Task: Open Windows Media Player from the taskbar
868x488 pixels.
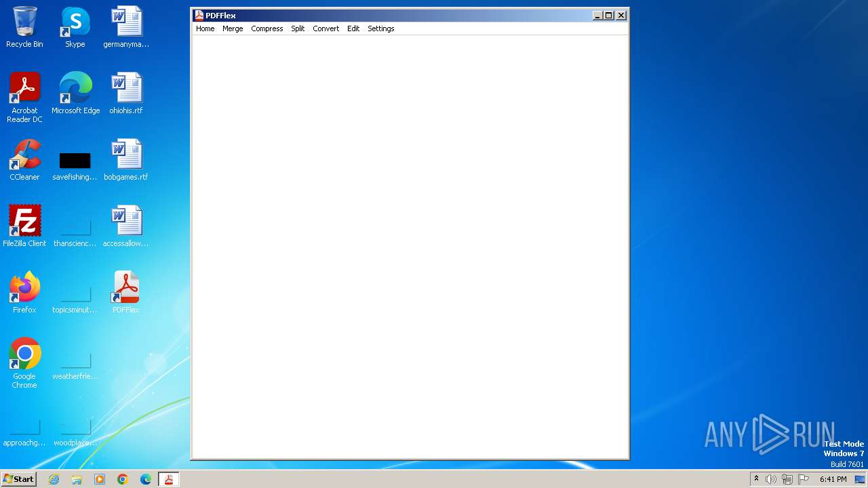Action: tap(100, 479)
